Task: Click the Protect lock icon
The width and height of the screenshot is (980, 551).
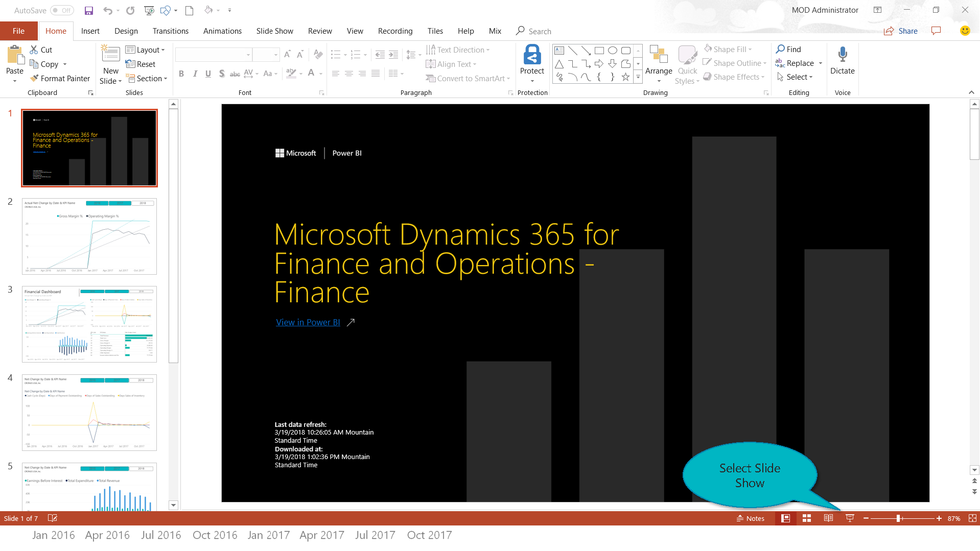Action: 532,55
